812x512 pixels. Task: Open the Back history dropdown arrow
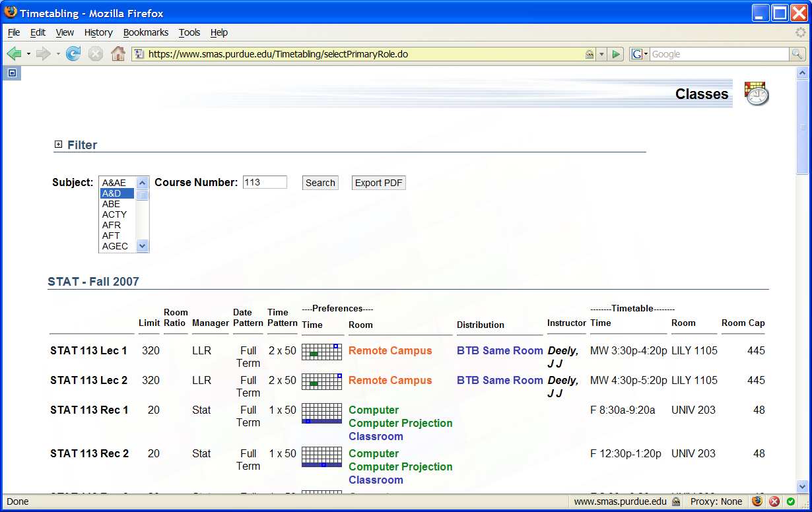[x=28, y=54]
